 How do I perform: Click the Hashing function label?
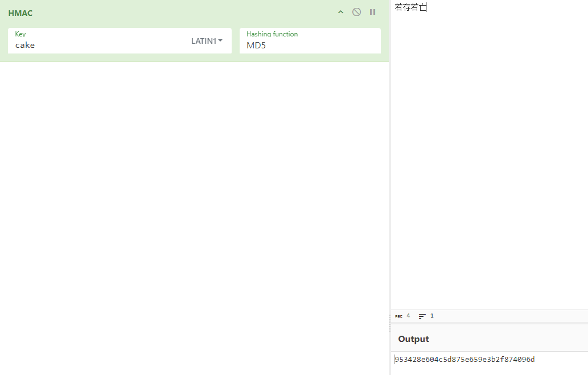(x=272, y=34)
